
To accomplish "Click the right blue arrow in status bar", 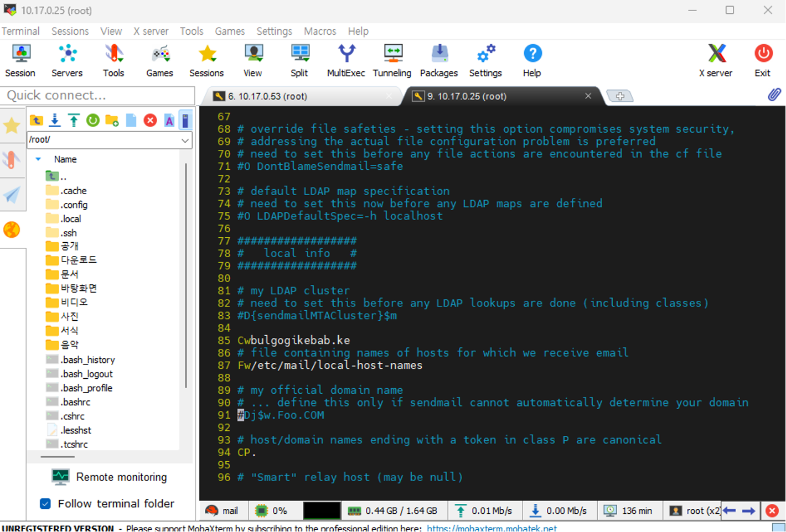I will [x=748, y=511].
